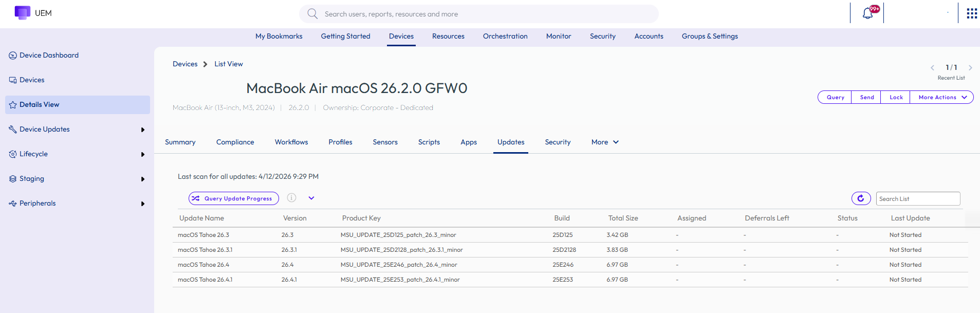Image resolution: width=980 pixels, height=313 pixels.
Task: Expand the Lifecycle sidebar section
Action: [x=143, y=155]
